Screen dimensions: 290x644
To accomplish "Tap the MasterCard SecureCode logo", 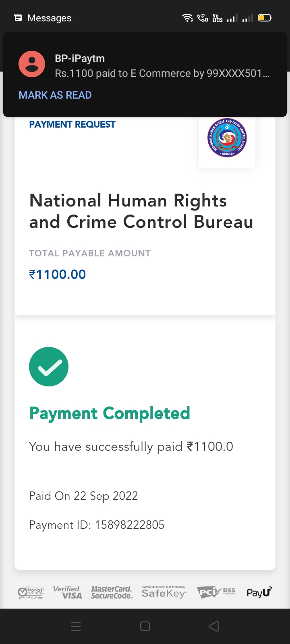I will pyautogui.click(x=112, y=592).
